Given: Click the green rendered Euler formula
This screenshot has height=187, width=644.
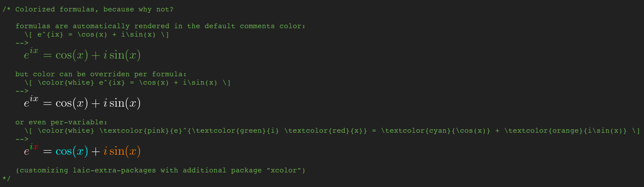Looking at the screenshot, I should 82,55.
